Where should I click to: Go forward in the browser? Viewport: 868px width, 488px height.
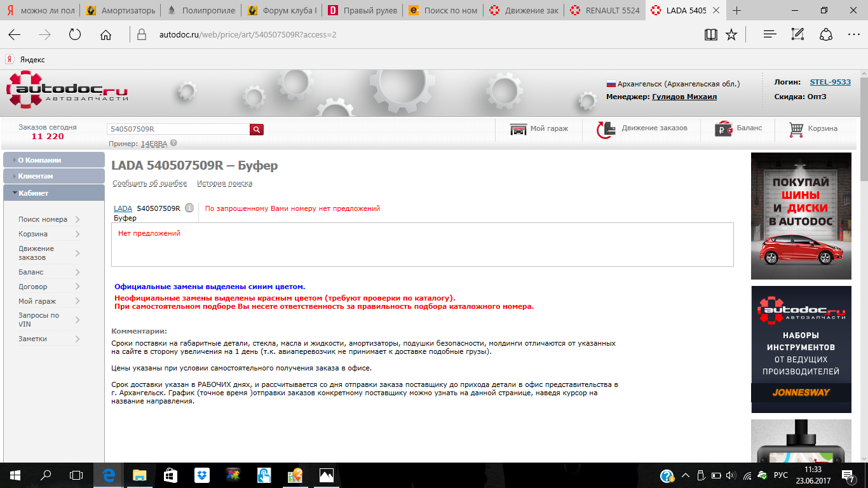tap(44, 35)
